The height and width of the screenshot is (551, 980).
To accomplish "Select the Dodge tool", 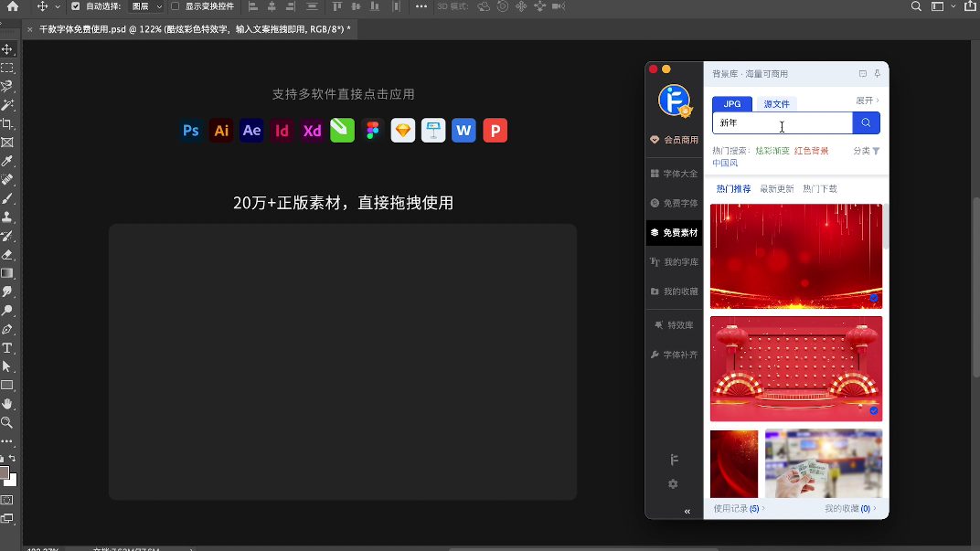I will tap(7, 311).
